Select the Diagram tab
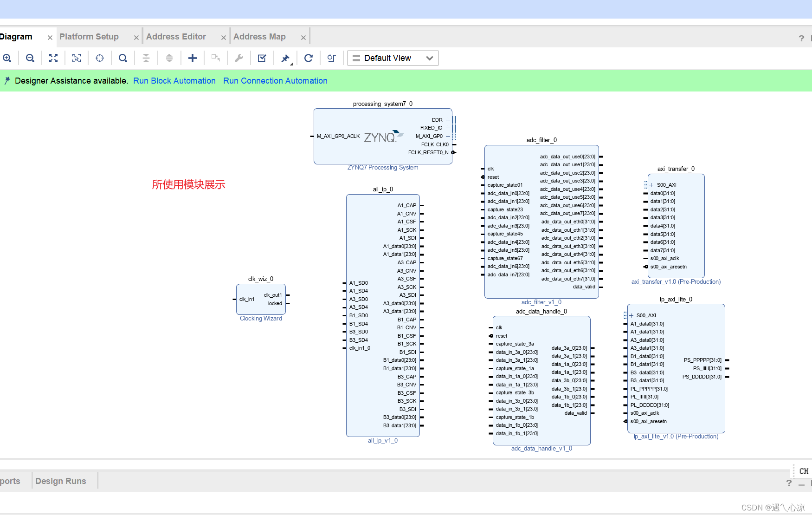This screenshot has width=812, height=516. (x=16, y=37)
